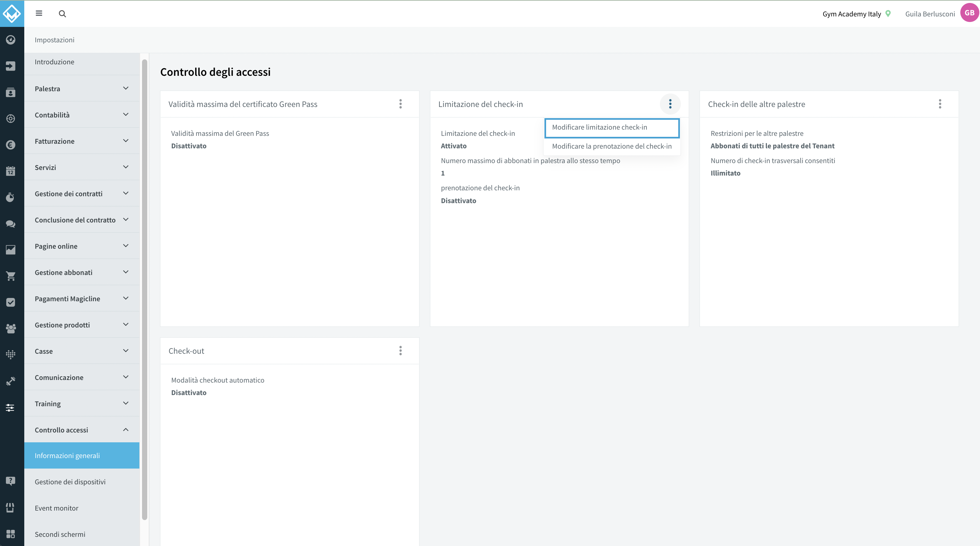Click the settings sidebar scrollbar

(x=145, y=289)
